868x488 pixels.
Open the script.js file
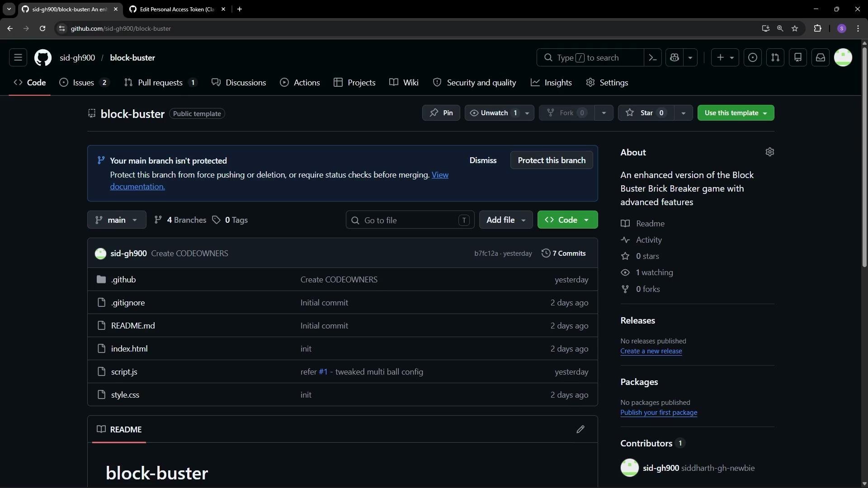[124, 372]
